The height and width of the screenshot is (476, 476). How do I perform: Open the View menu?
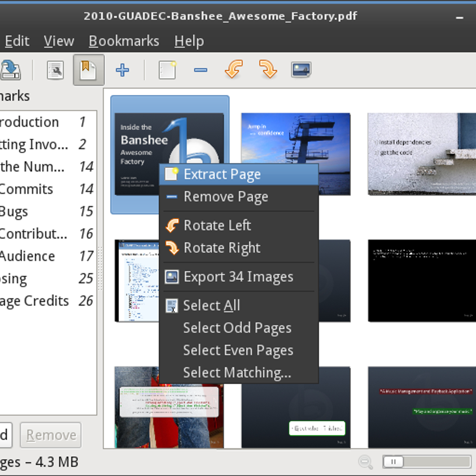coord(59,41)
